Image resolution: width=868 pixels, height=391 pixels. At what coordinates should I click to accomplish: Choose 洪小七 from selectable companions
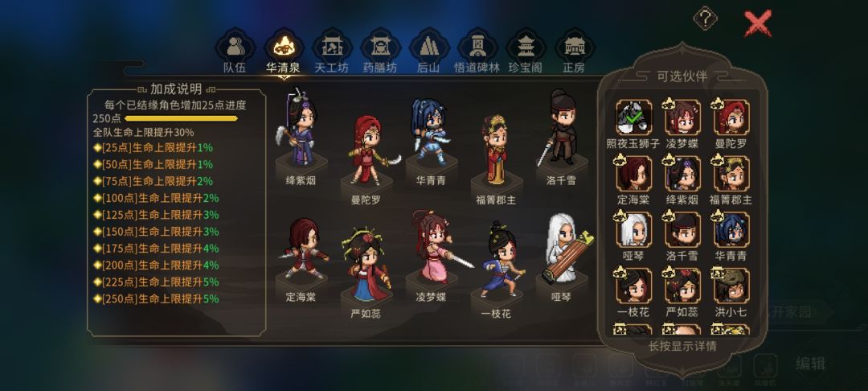(x=731, y=286)
